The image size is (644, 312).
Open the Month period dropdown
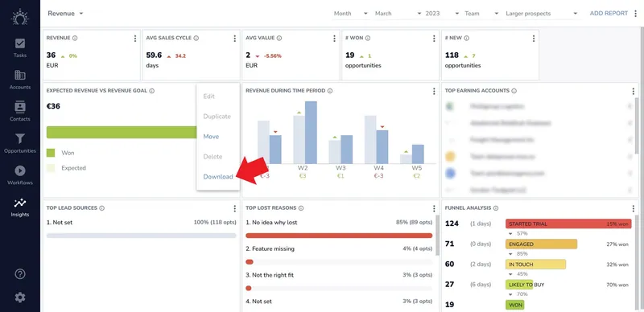pos(351,14)
